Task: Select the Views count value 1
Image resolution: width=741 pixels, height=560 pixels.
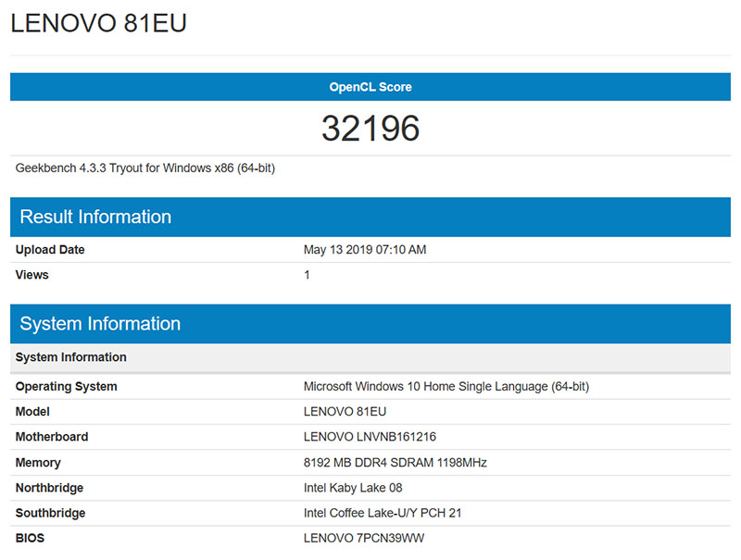Action: [x=307, y=275]
